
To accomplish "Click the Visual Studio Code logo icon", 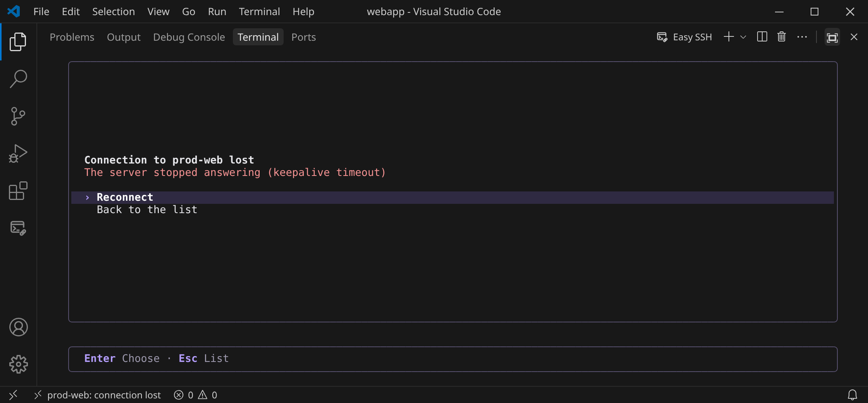I will (14, 11).
